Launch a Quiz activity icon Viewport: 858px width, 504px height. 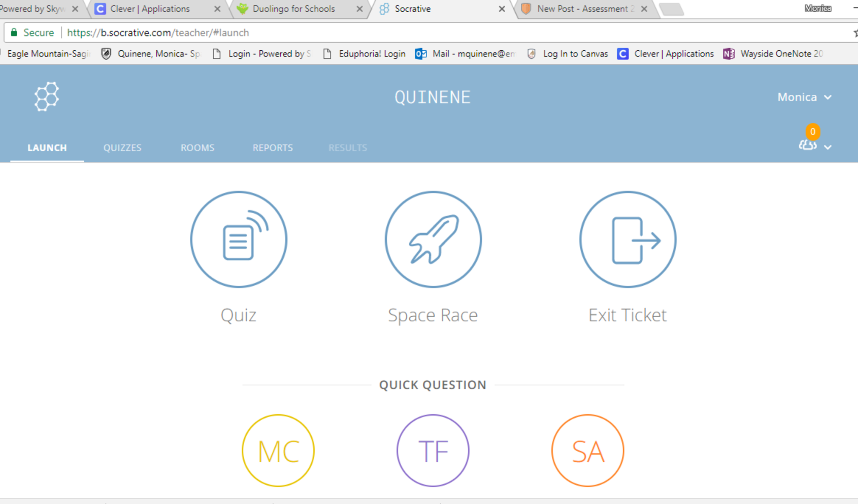coord(238,240)
